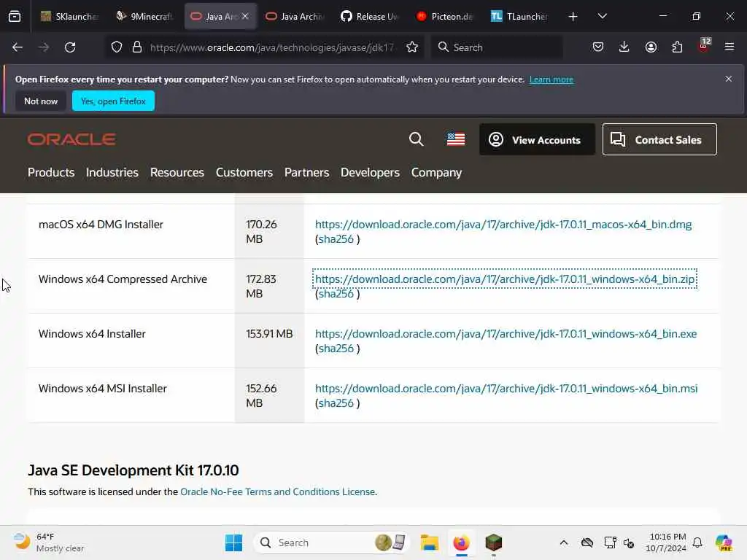Open the Developers menu
The height and width of the screenshot is (560, 747).
point(370,172)
